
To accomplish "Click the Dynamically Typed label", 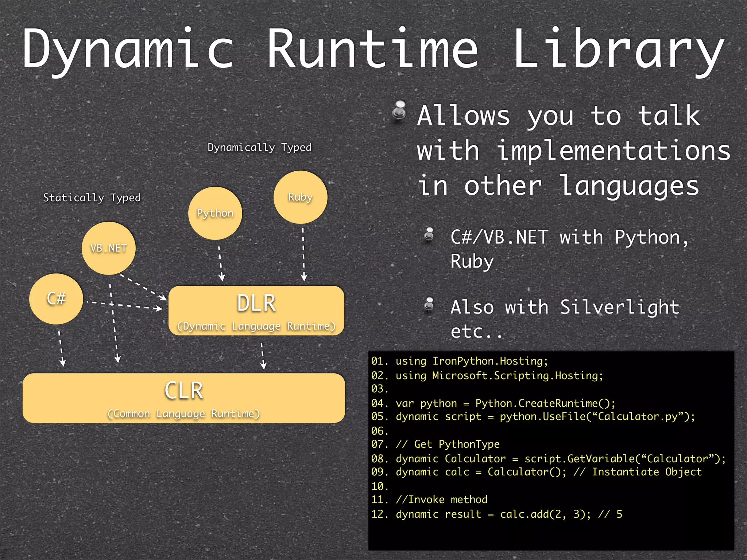I will pyautogui.click(x=259, y=147).
